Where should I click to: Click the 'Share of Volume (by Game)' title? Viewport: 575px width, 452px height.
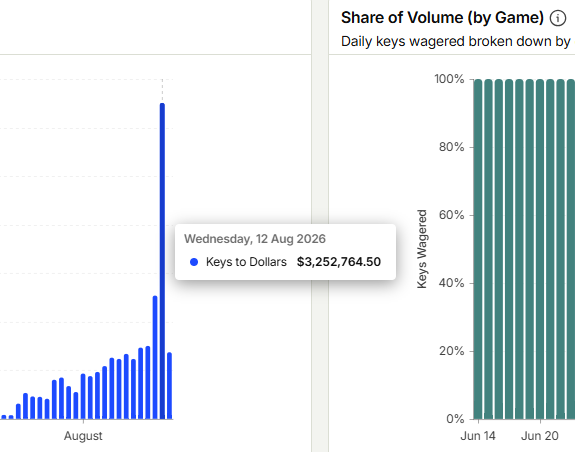click(x=442, y=18)
